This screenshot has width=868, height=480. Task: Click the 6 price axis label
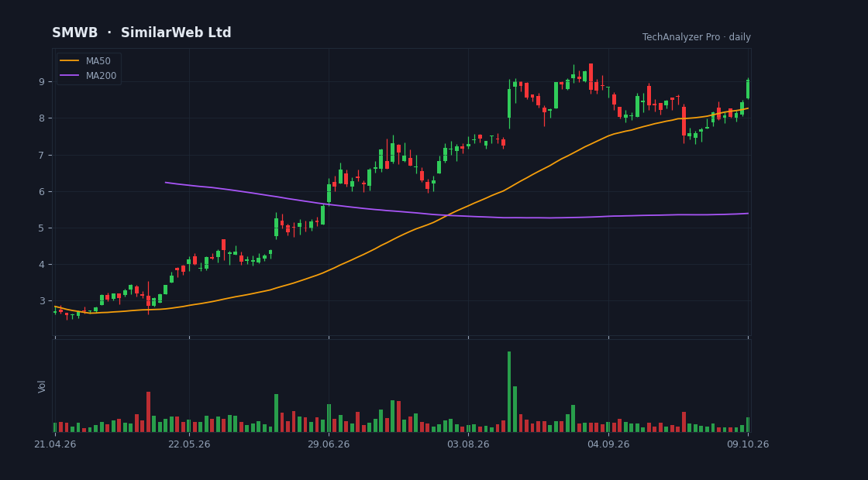(42, 191)
